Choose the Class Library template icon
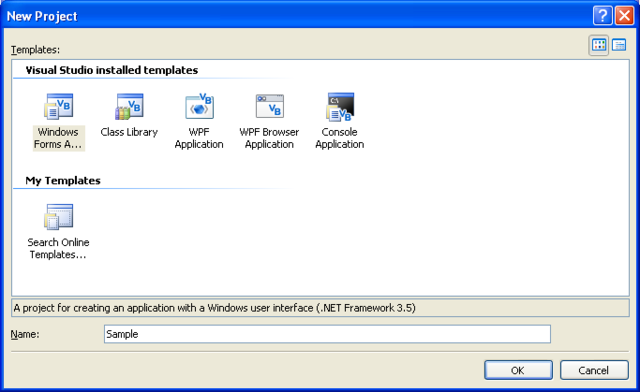Image resolution: width=640 pixels, height=392 pixels. [x=129, y=106]
